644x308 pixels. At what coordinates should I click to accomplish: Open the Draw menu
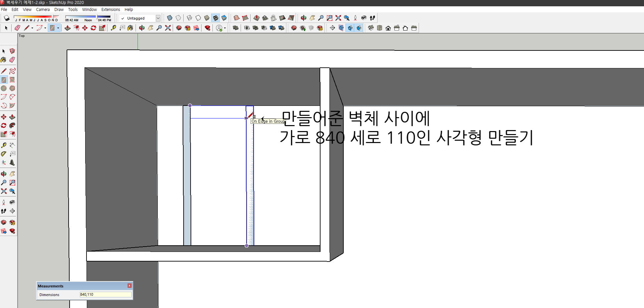tap(59, 9)
